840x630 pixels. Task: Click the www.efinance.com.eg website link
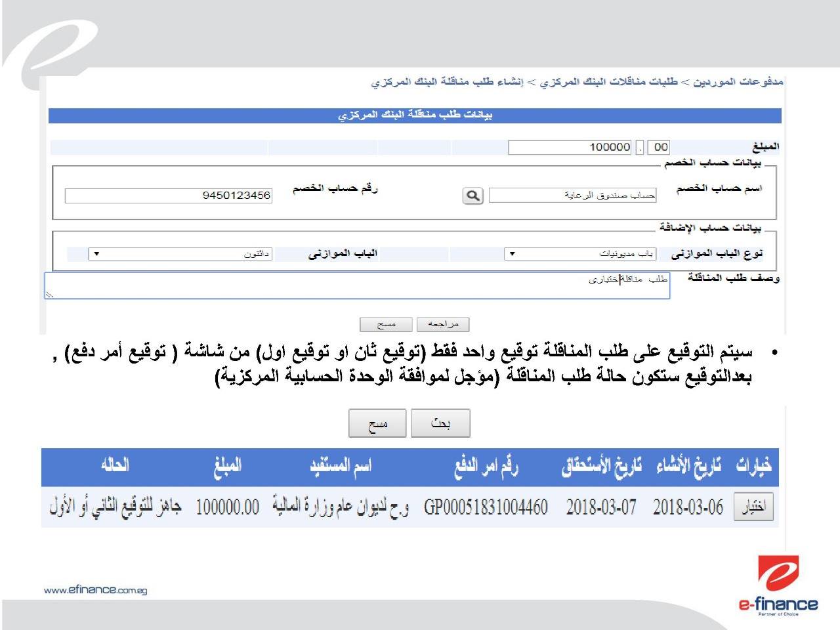point(96,590)
